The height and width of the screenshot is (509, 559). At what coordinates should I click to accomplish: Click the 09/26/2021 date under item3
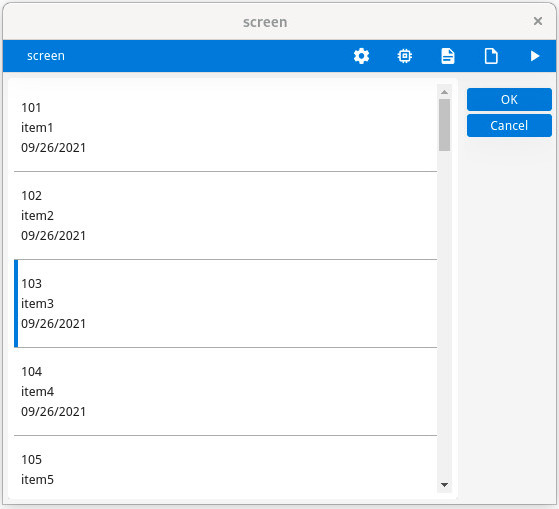(x=53, y=324)
